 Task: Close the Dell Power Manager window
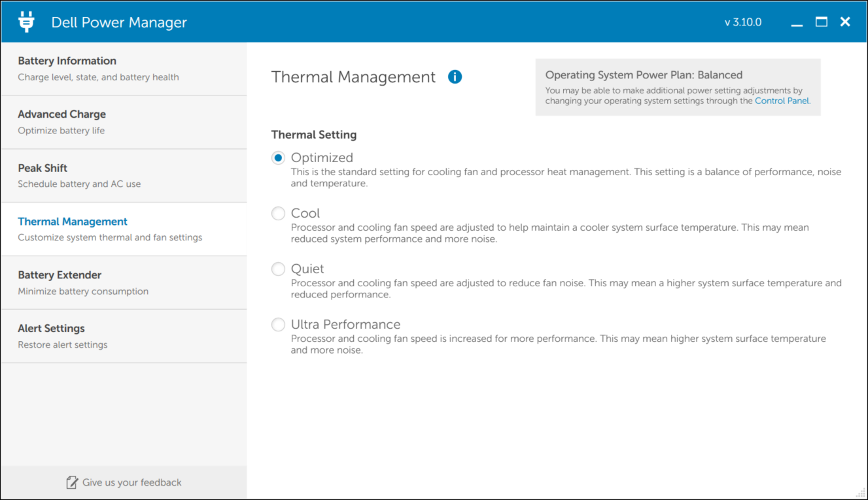click(x=845, y=22)
